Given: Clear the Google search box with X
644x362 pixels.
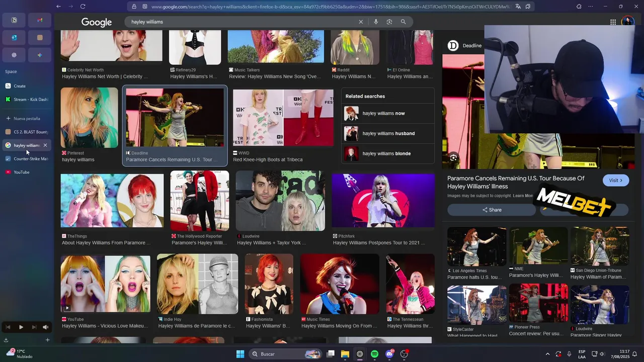Looking at the screenshot, I should pos(361,22).
